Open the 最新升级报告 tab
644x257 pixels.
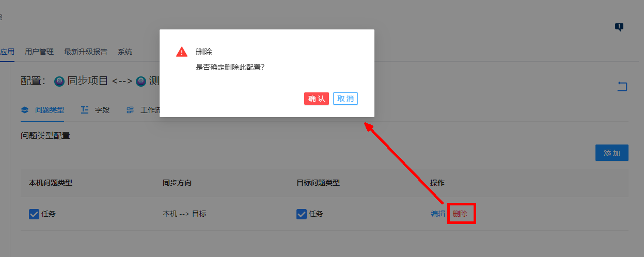tap(86, 52)
